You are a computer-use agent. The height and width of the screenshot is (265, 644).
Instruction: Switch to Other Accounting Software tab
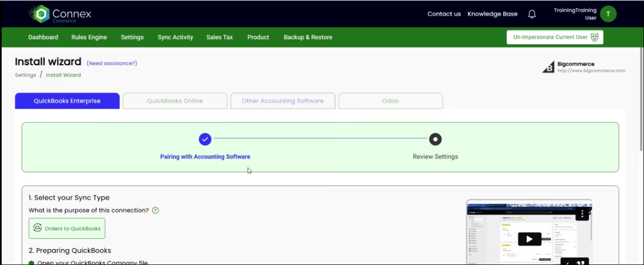[x=283, y=101]
